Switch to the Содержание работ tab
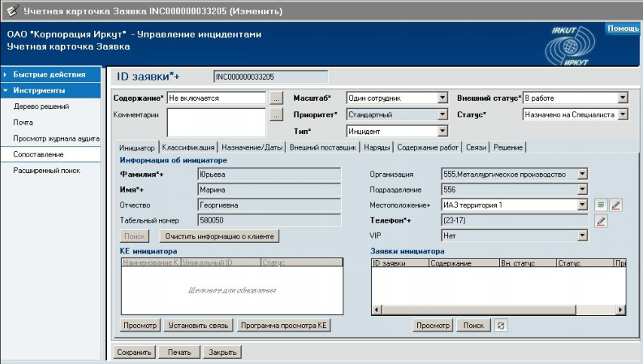Viewport: 643px width, 364px height. point(428,147)
